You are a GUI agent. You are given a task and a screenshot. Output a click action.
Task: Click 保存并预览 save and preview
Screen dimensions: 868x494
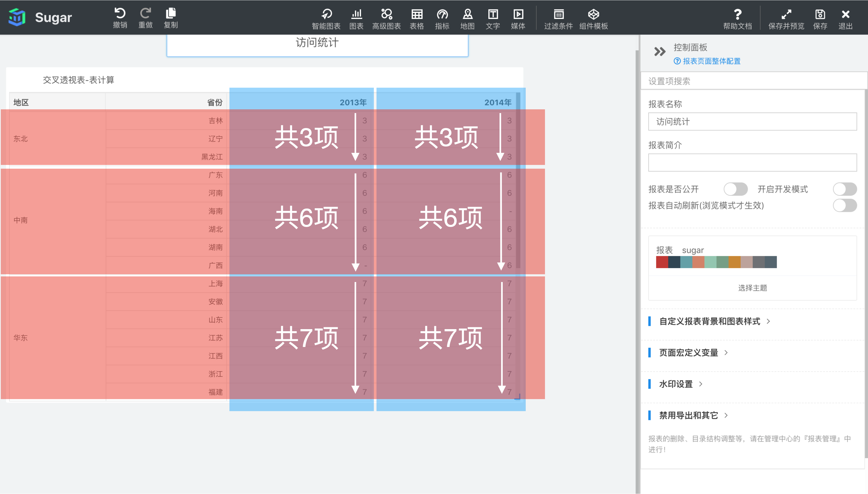coord(786,19)
